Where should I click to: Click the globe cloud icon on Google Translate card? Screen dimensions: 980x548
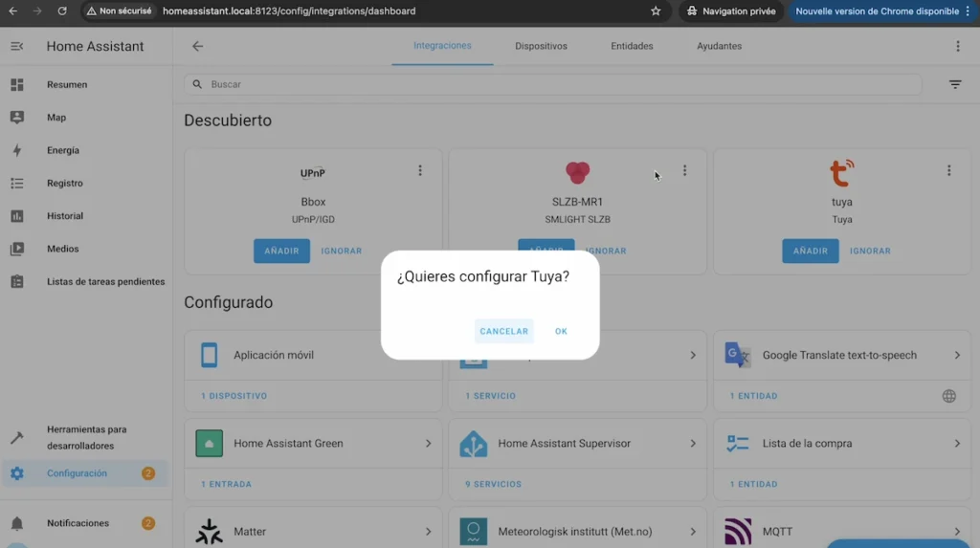coord(948,396)
